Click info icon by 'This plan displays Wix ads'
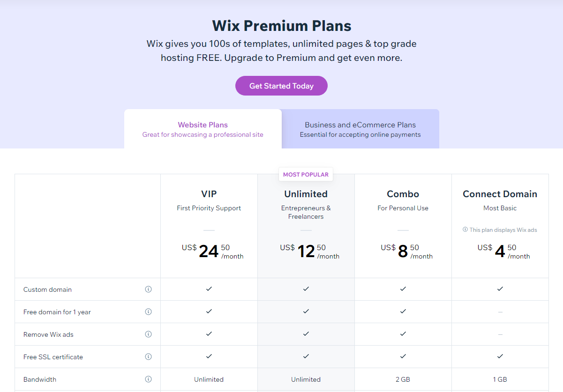This screenshot has height=392, width=563. [x=465, y=230]
